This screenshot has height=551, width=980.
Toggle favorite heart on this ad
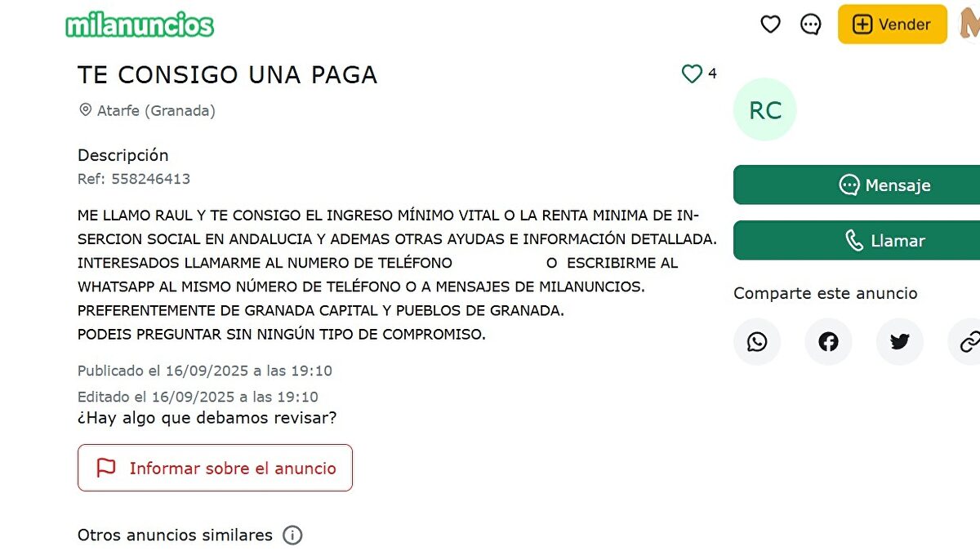(x=692, y=74)
